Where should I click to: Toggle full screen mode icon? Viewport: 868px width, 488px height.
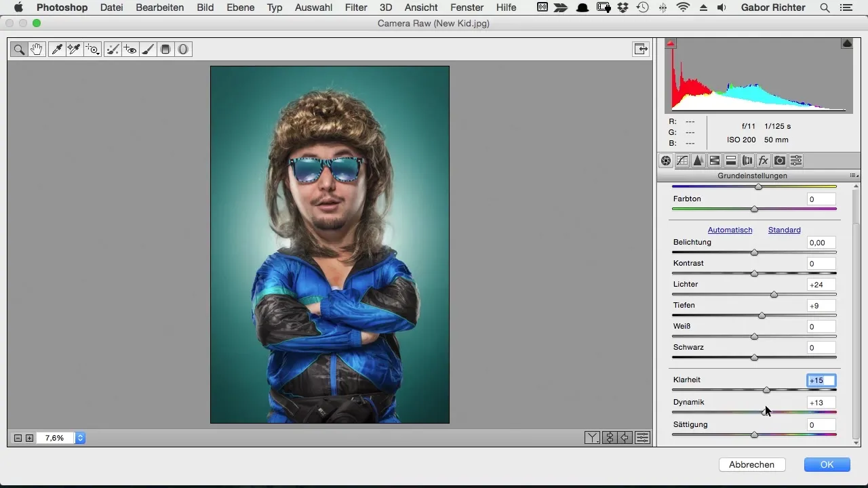[639, 49]
